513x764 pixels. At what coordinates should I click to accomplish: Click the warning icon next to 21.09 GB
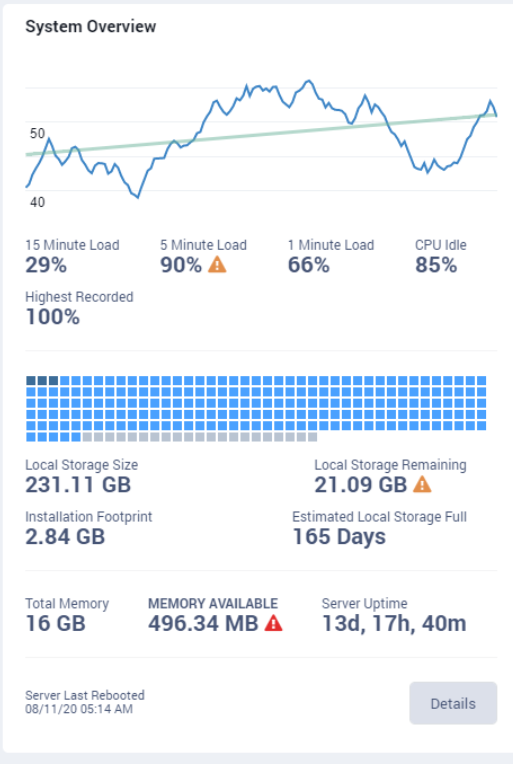[x=422, y=484]
